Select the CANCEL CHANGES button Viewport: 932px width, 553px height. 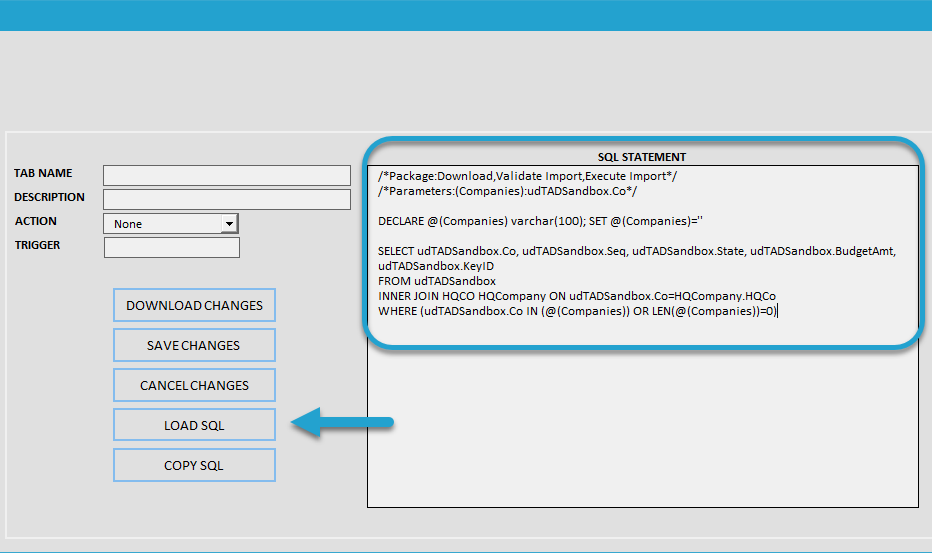tap(194, 385)
